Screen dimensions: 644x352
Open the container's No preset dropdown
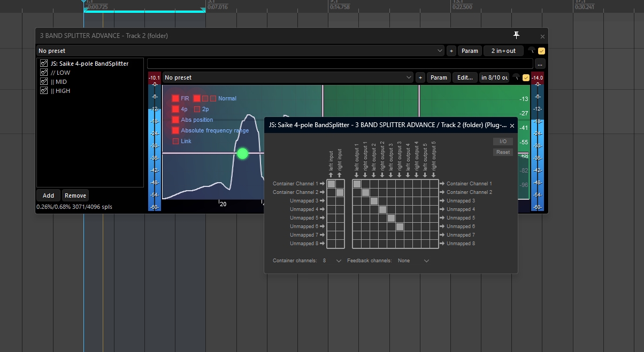click(x=241, y=51)
